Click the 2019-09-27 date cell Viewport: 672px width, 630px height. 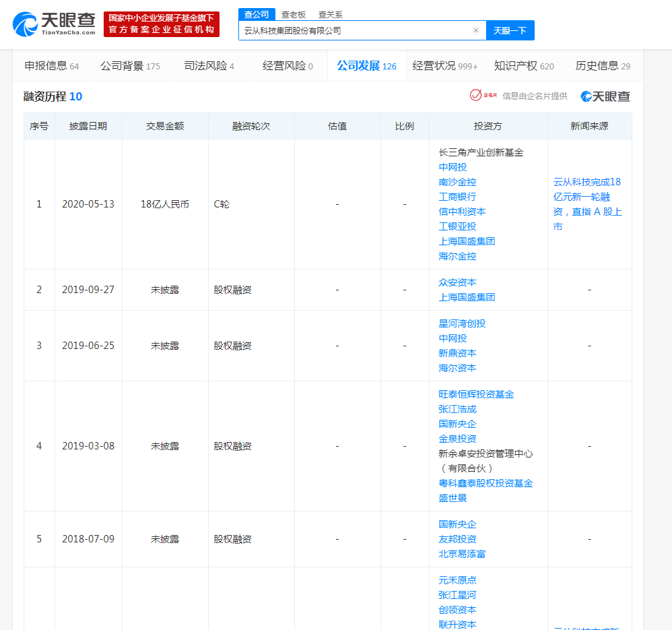click(88, 290)
